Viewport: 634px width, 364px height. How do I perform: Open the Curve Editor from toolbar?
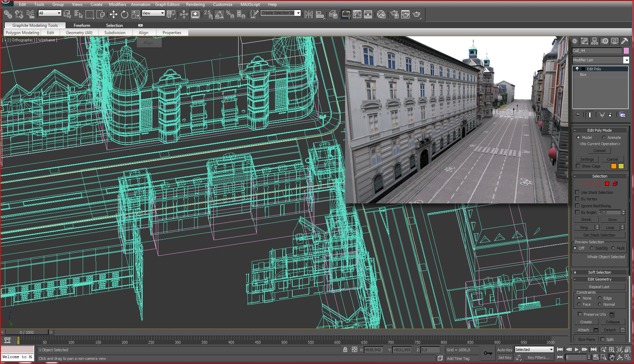(x=357, y=14)
